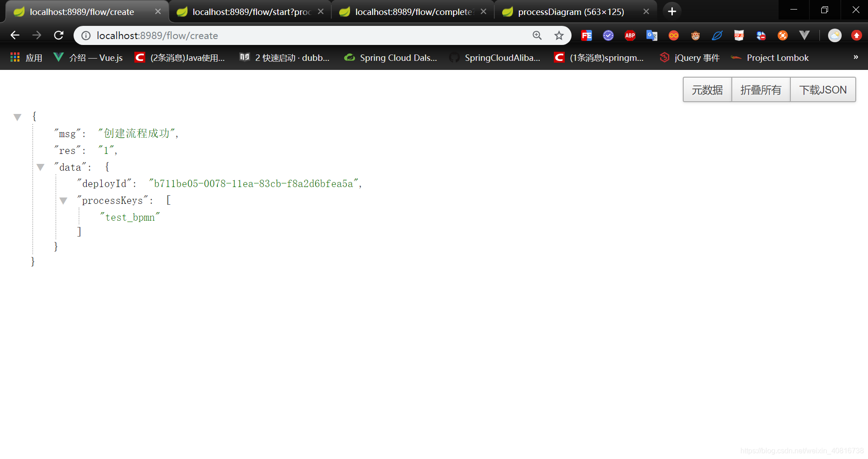Open the Vue devtools extension icon
Viewport: 868px width, 459px height.
(804, 35)
